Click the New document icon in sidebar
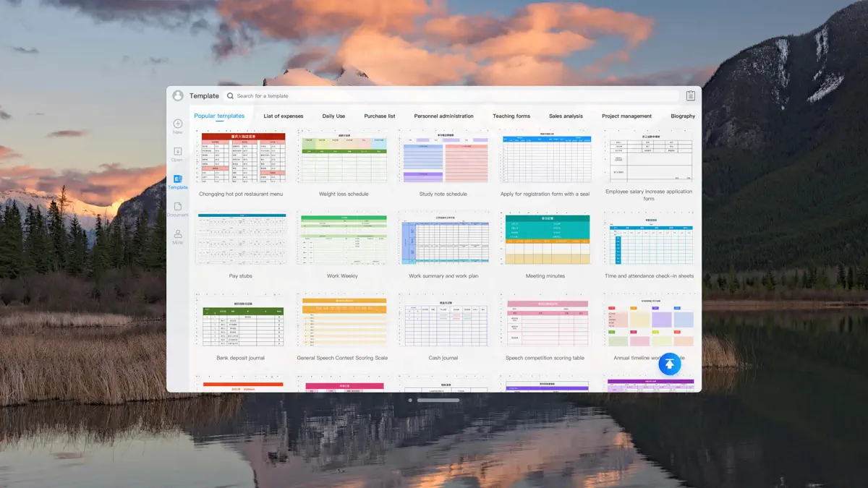Screen dimensions: 868x488 177,126
